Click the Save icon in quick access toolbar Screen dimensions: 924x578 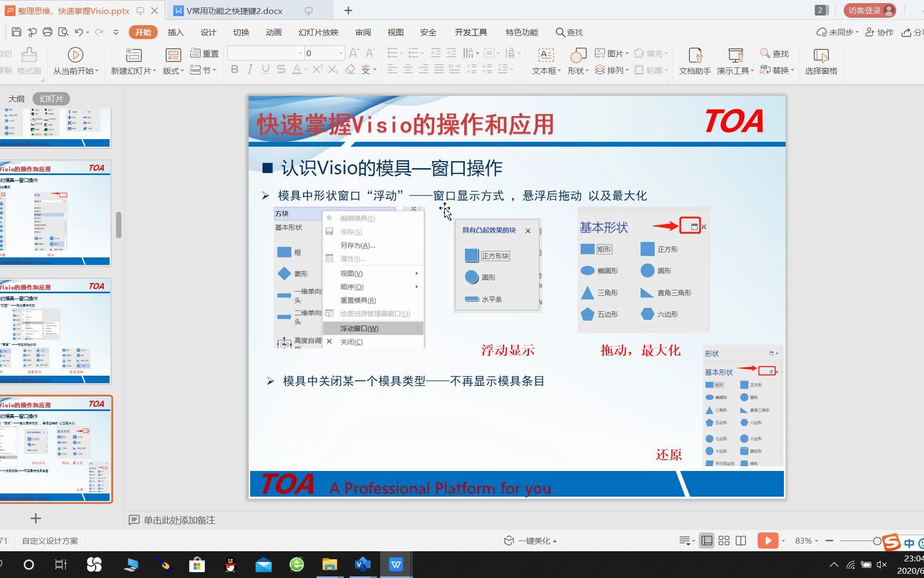point(17,32)
